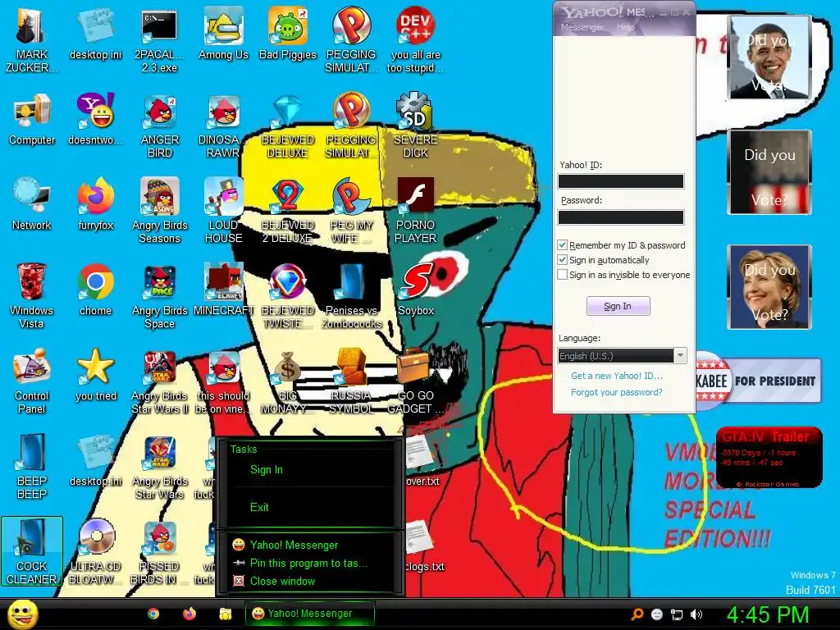Open the BEJEWED 2 DELUXE icon
840x630 pixels.
288,211
